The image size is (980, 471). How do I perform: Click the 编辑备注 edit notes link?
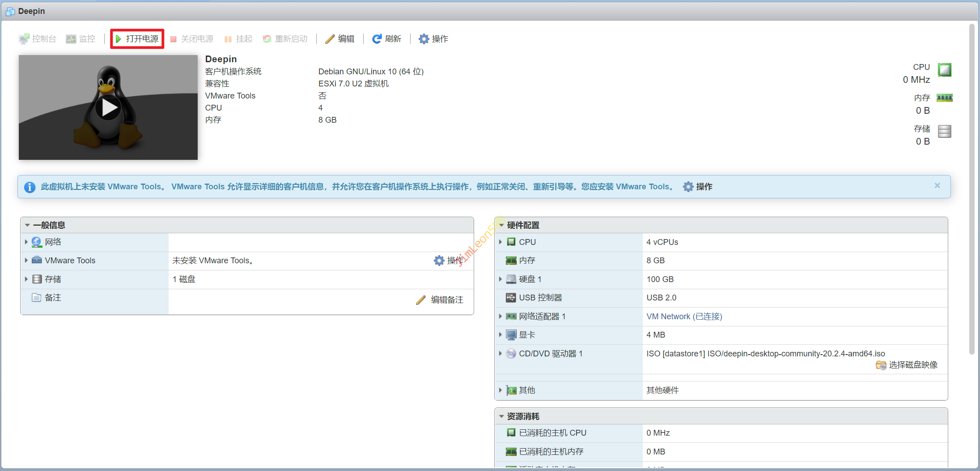point(446,300)
